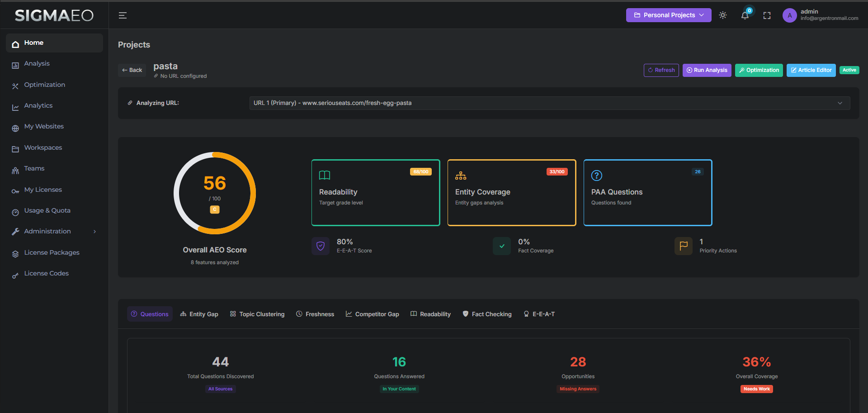Image resolution: width=868 pixels, height=413 pixels.
Task: Click the Run Analysis button
Action: [x=707, y=70]
